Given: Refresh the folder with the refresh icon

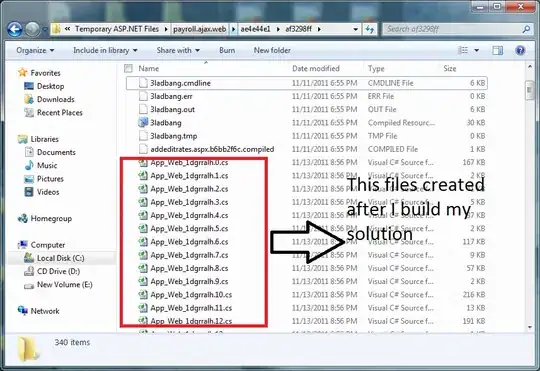Looking at the screenshot, I should pos(370,29).
